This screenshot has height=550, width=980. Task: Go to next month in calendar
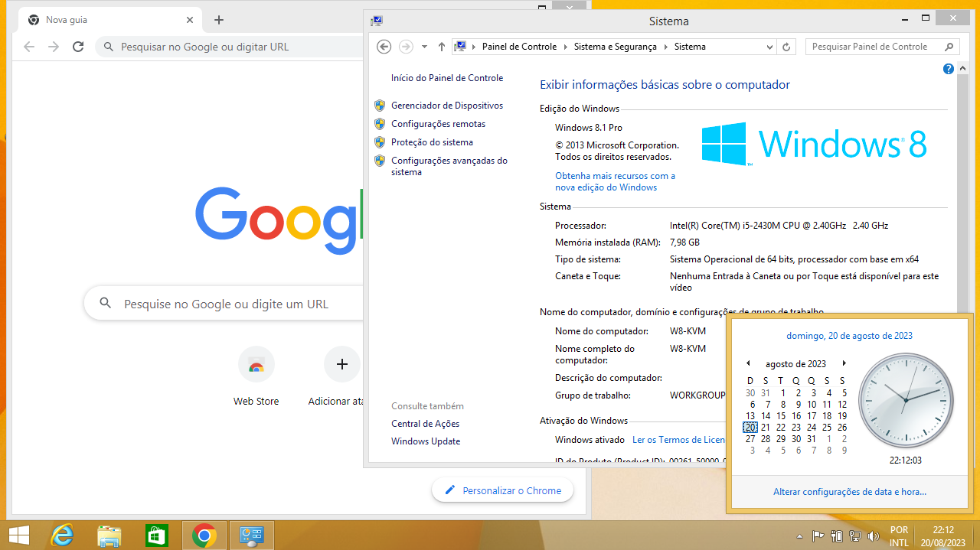point(844,363)
